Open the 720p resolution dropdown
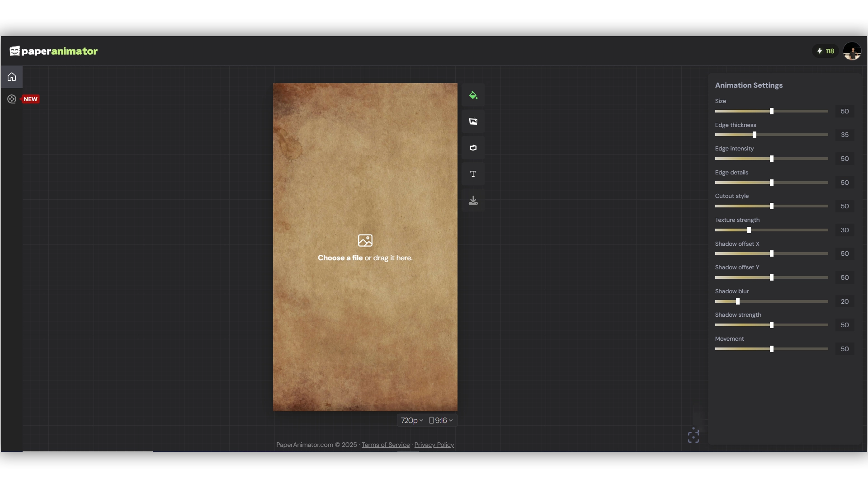 tap(412, 420)
